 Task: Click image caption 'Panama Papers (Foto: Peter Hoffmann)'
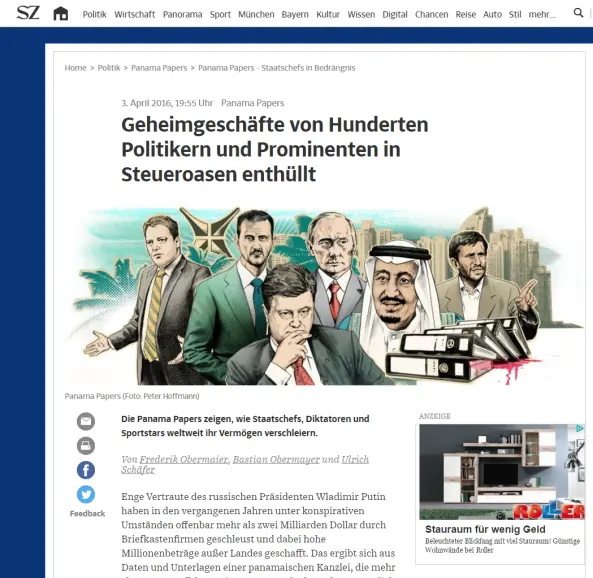tap(132, 396)
